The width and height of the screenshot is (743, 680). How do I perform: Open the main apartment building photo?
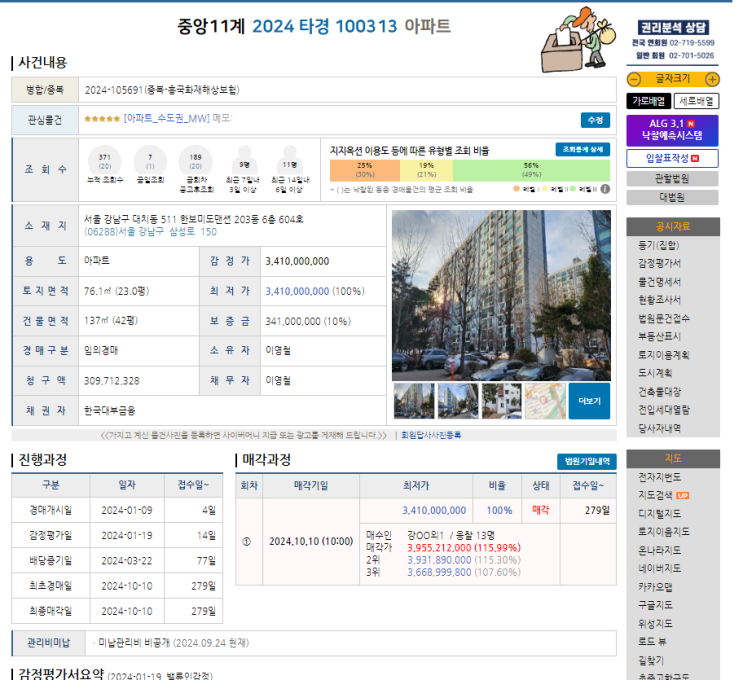[x=501, y=295]
